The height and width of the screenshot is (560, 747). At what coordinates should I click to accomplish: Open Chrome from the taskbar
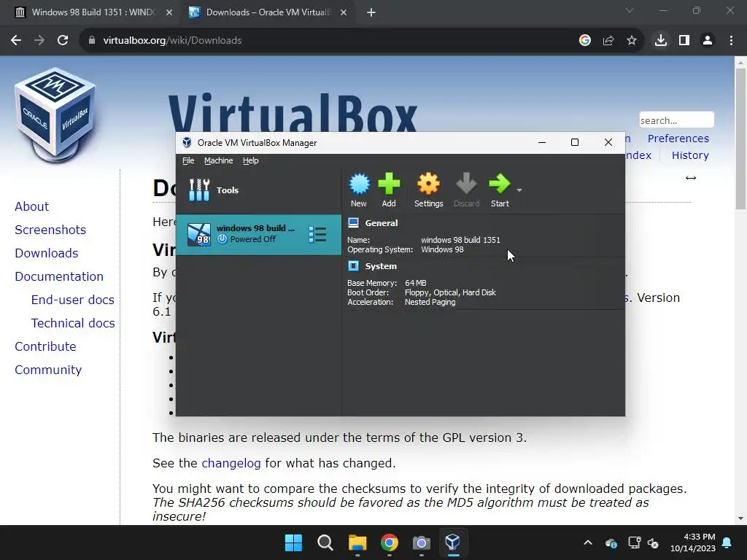390,542
